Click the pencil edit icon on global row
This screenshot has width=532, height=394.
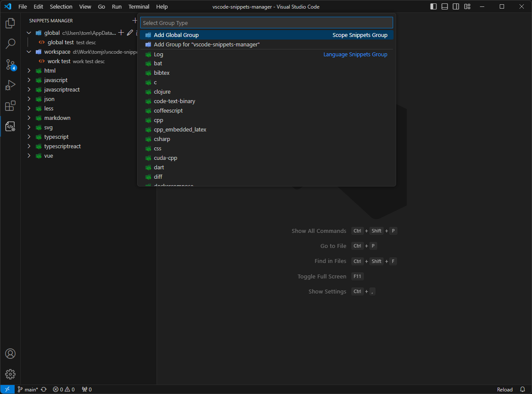130,33
